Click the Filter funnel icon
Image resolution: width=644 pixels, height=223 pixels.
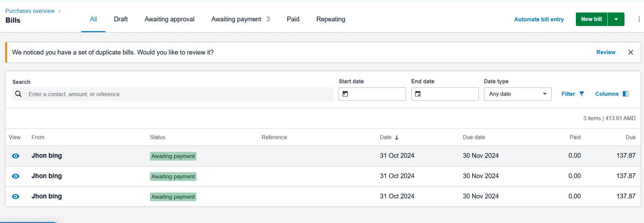(x=582, y=94)
